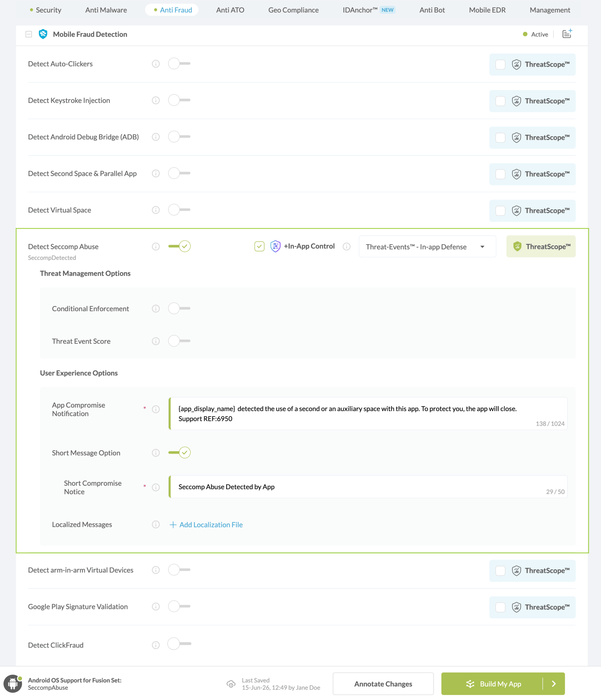Viewport: 601px width, 700px height.
Task: Click the Last Saved cloud icon
Action: click(x=231, y=684)
